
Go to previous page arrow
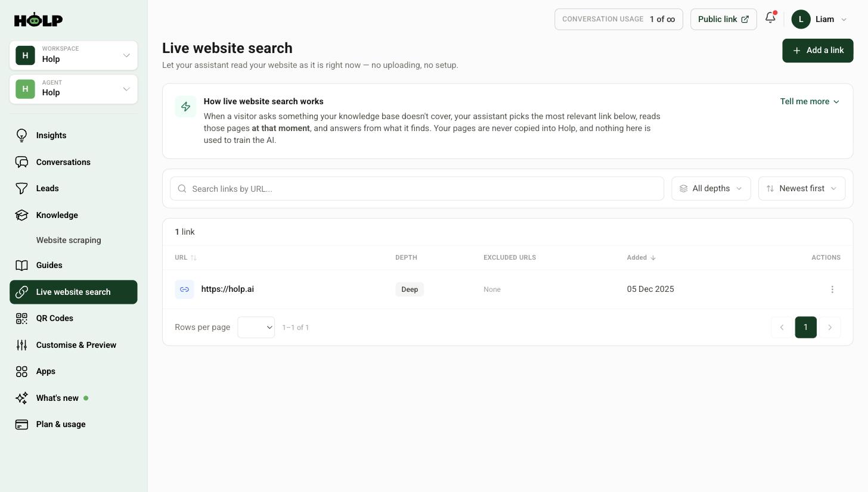click(x=782, y=328)
